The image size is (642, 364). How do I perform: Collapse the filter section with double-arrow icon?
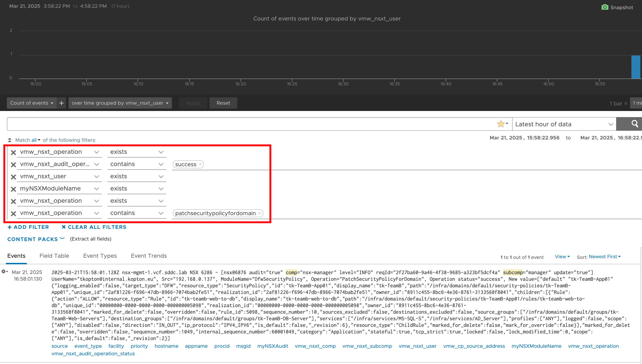pos(9,140)
